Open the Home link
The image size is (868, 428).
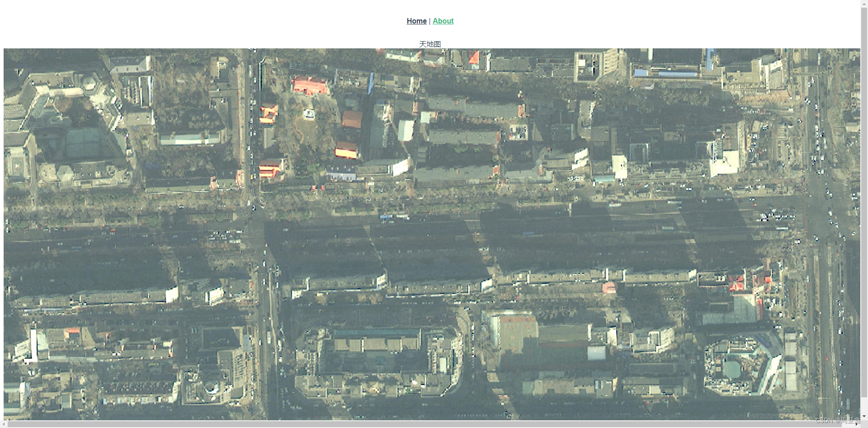[x=416, y=21]
